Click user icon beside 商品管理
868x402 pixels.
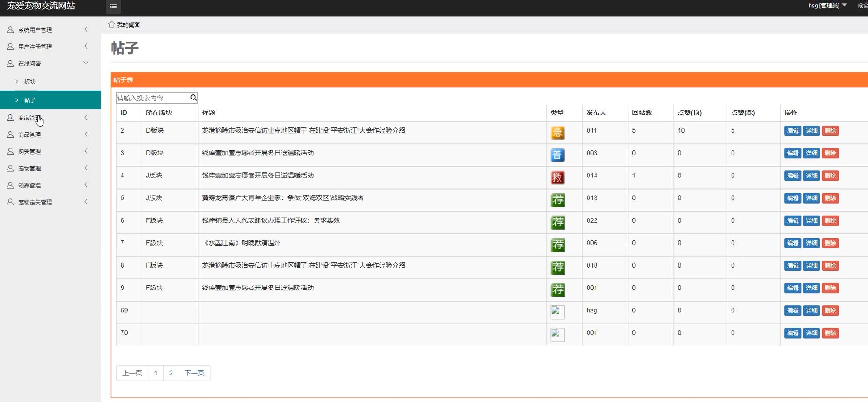click(x=10, y=134)
